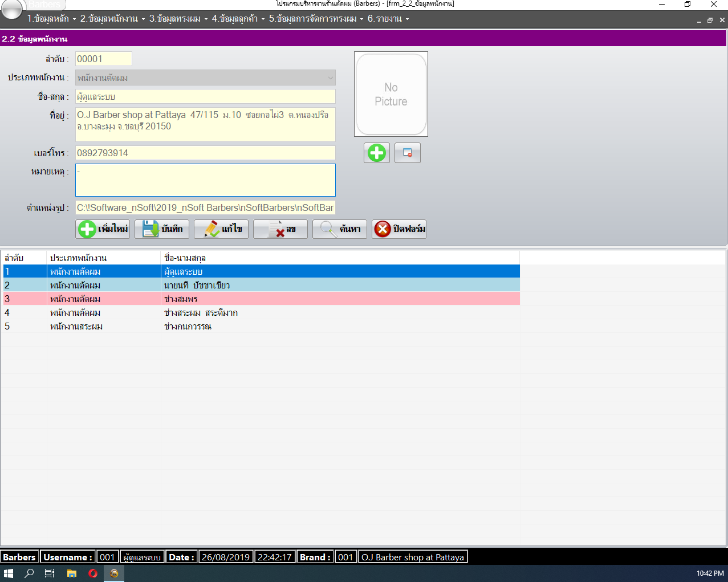Click the เบอร์โทร phone number field
Image resolution: width=728 pixels, height=582 pixels.
tap(205, 153)
